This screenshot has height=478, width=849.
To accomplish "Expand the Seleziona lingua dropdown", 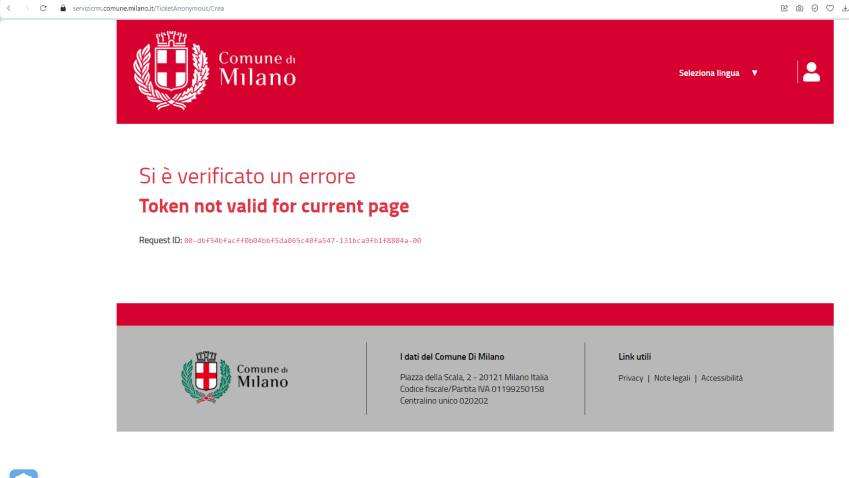I will pos(709,73).
